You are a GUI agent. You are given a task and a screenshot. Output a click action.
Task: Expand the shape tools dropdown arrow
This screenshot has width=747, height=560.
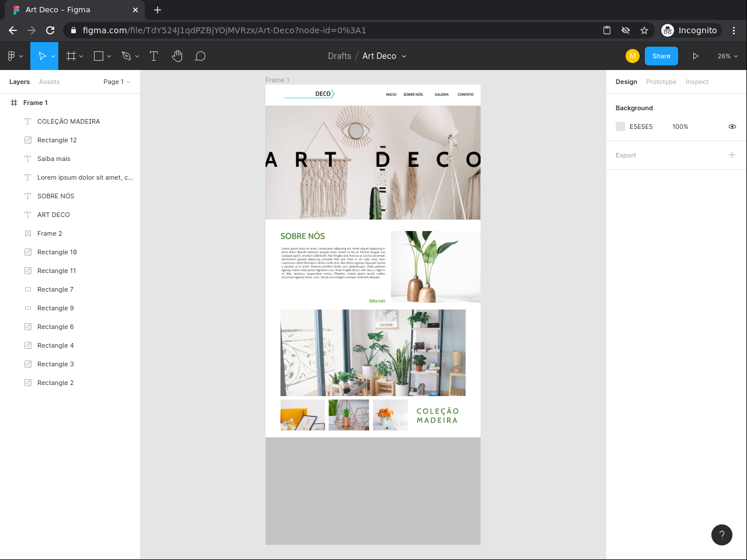109,57
